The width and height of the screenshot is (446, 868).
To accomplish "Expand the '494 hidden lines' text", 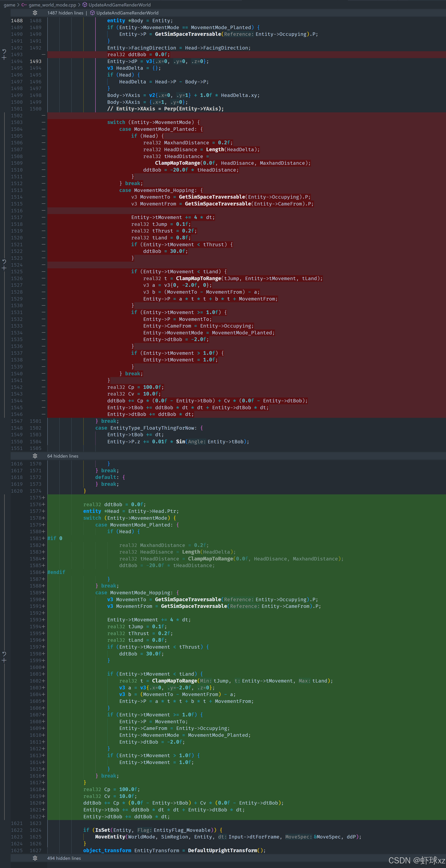I will (64, 858).
